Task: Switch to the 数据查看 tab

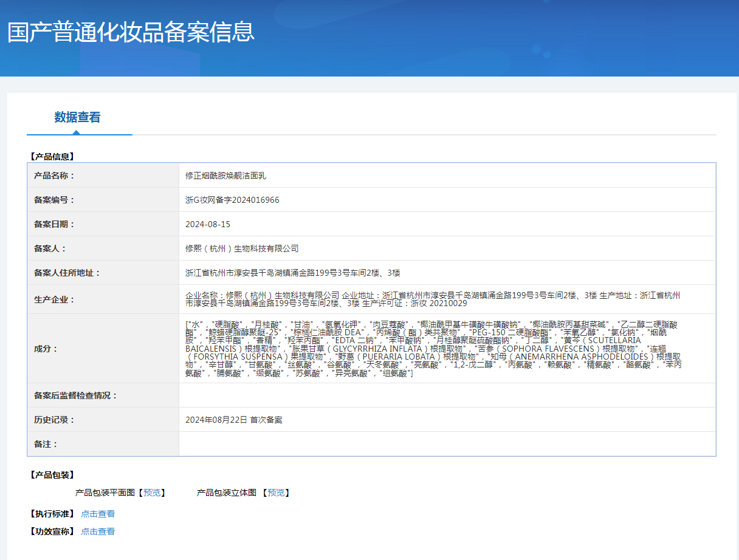Action: [77, 118]
